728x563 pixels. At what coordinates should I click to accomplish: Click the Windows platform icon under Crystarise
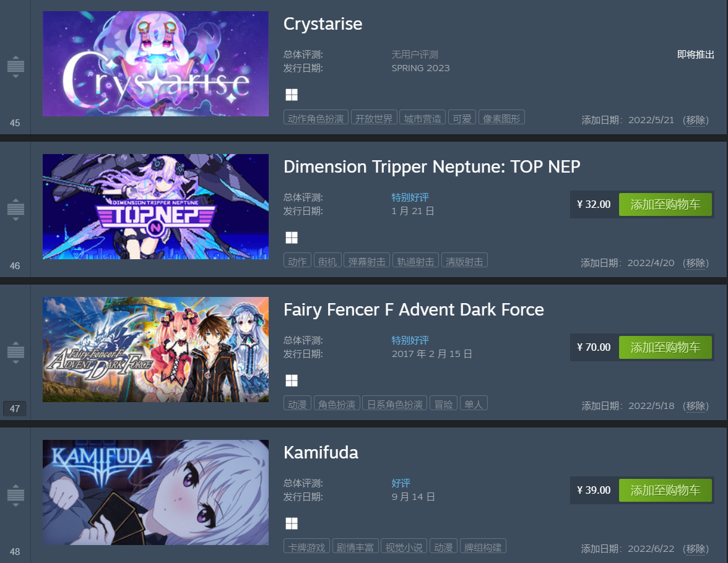click(x=292, y=95)
